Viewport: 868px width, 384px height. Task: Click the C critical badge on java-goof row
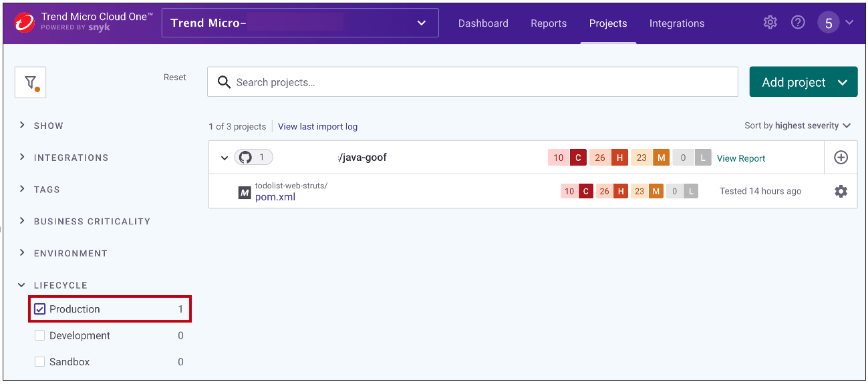pyautogui.click(x=579, y=158)
